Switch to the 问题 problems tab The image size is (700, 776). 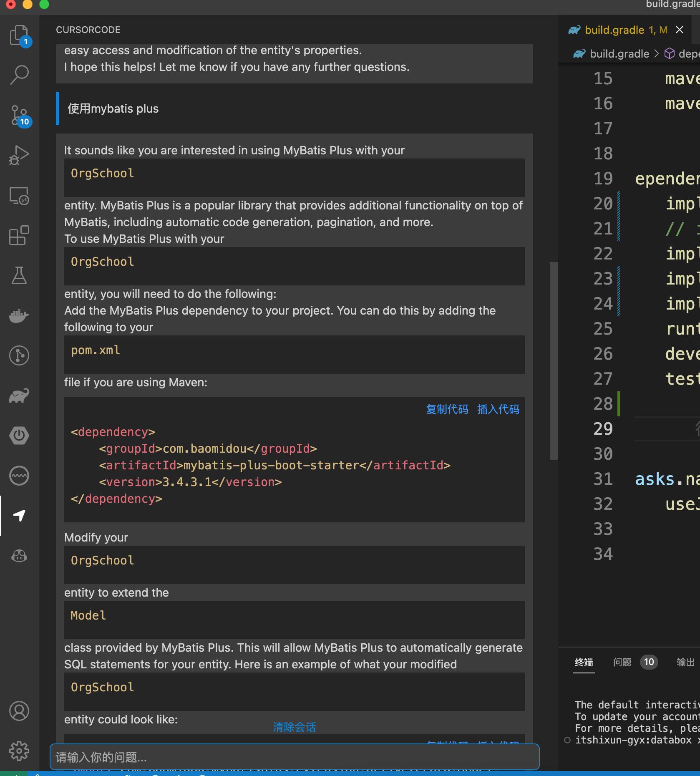click(x=622, y=662)
